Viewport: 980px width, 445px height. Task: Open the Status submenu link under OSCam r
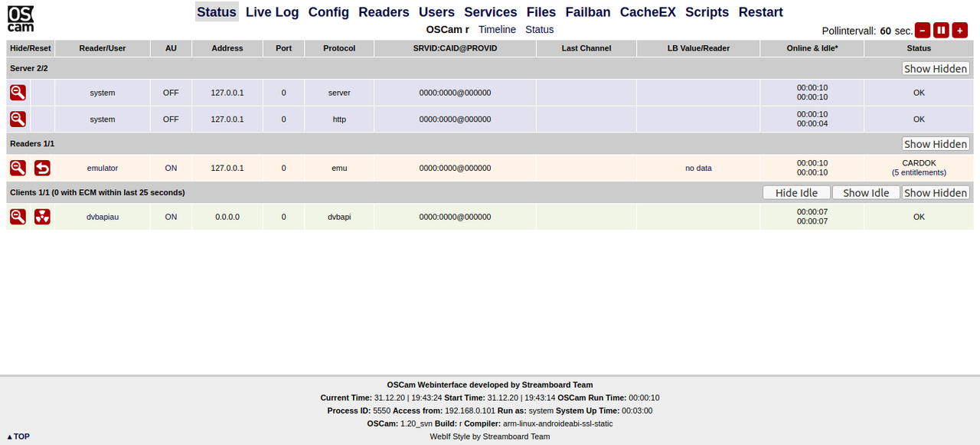[x=540, y=29]
